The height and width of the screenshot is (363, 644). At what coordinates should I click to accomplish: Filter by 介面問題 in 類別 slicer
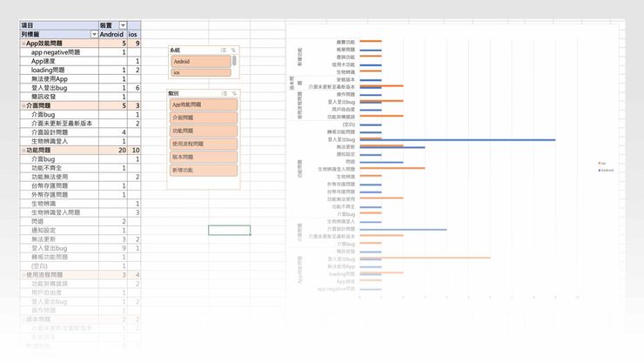[x=204, y=118]
